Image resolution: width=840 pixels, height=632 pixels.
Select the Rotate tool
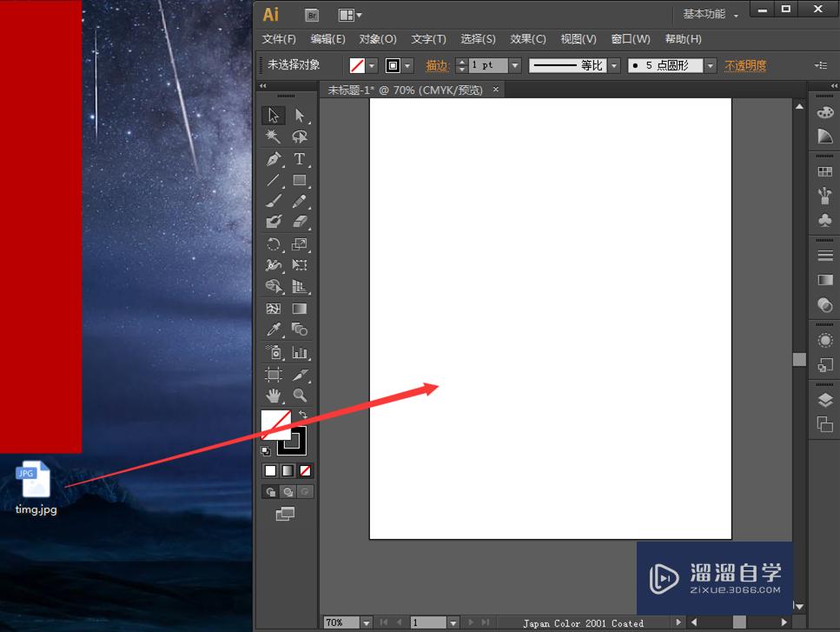274,244
